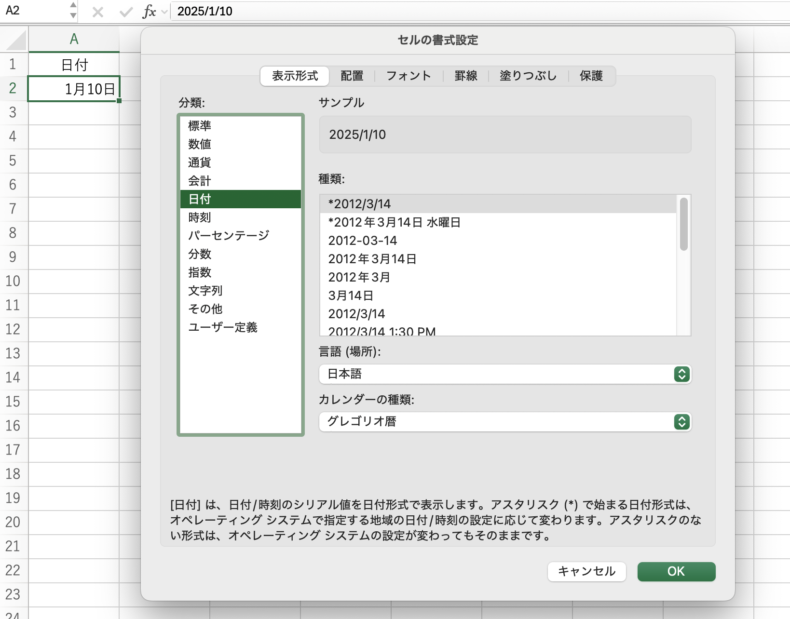Switch to the 保護 tab
This screenshot has width=790, height=619.
click(591, 76)
